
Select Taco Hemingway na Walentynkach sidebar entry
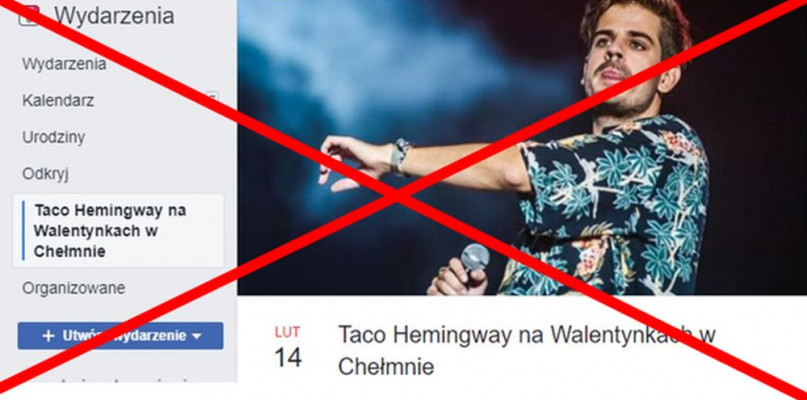pos(118,231)
